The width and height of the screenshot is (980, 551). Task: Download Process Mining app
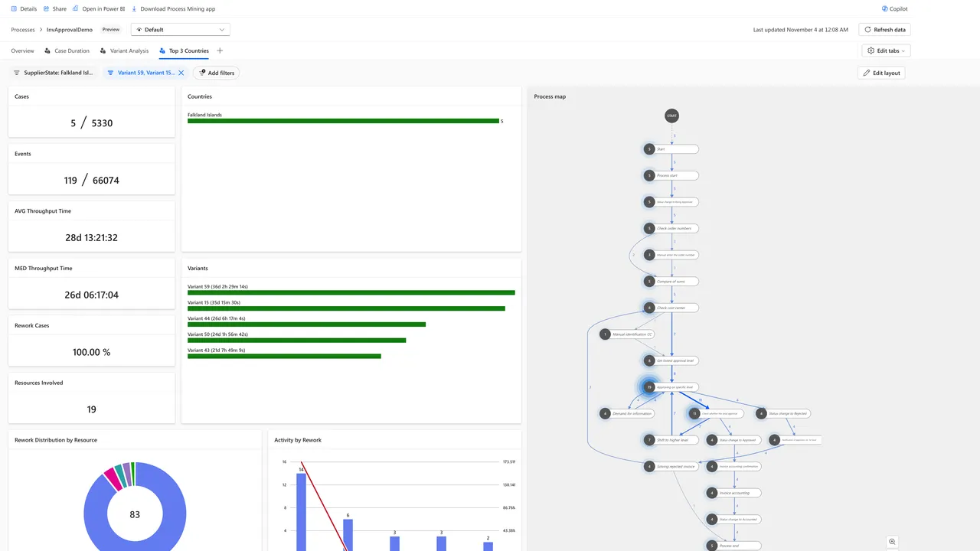coord(173,8)
